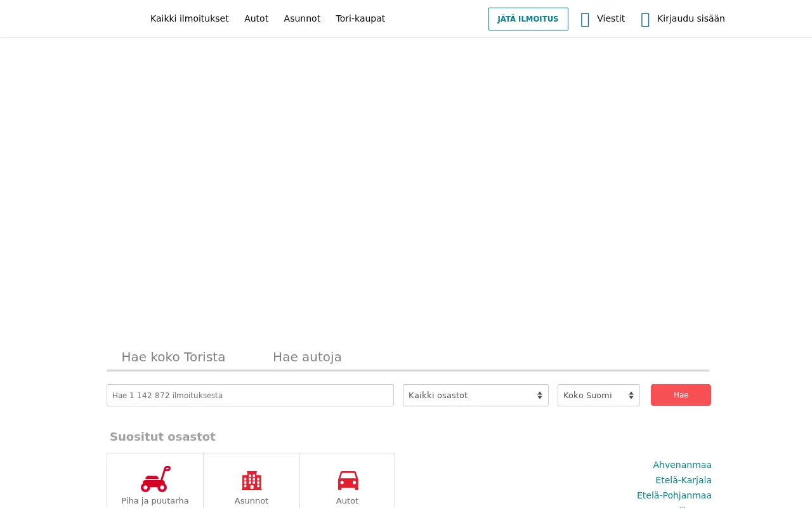This screenshot has height=508, width=812.
Task: Open the Viestit messages icon
Action: [585, 20]
